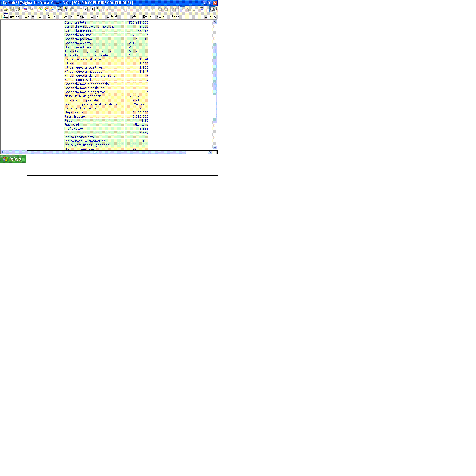Select the 'Profit Factor' row label
This screenshot has height=476, width=476.
pos(74,129)
